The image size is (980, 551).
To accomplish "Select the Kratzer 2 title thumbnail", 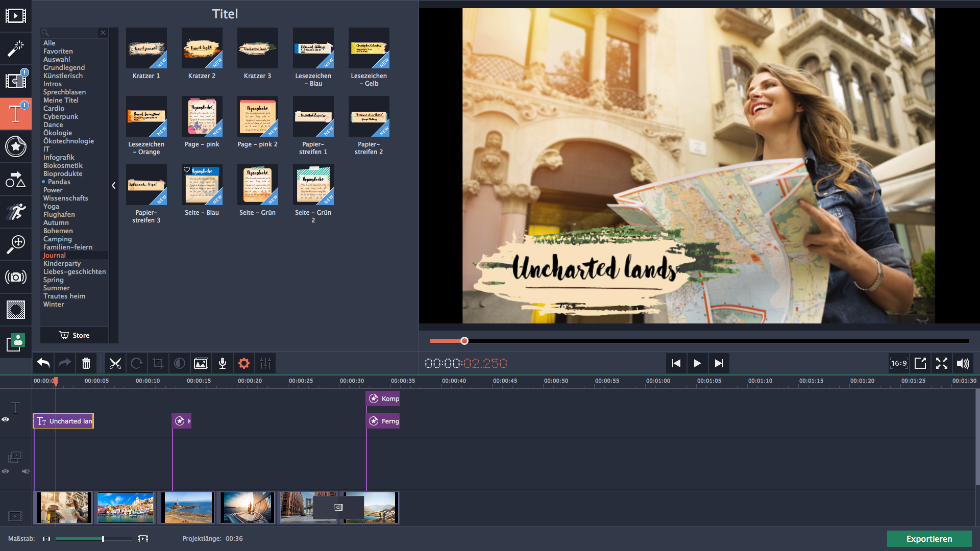I will coord(202,48).
